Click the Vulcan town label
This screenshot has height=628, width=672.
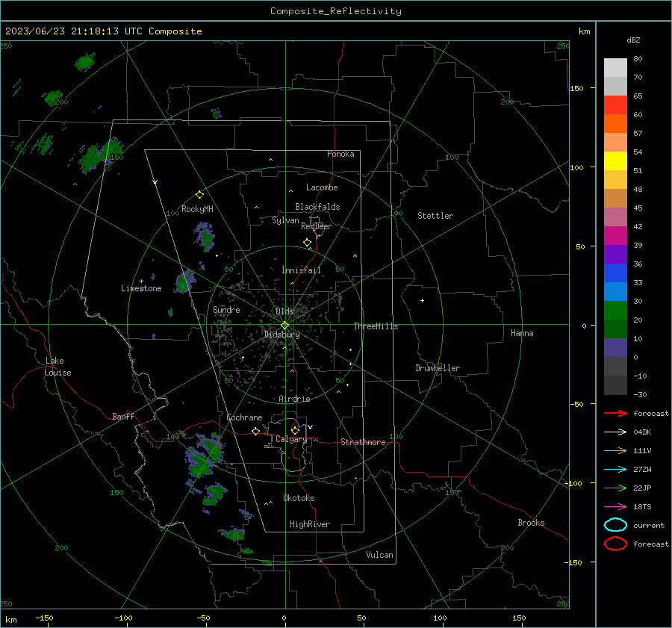(379, 555)
